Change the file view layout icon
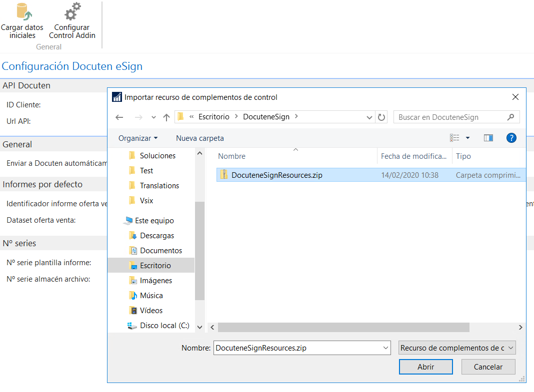534x392 pixels. pos(454,138)
